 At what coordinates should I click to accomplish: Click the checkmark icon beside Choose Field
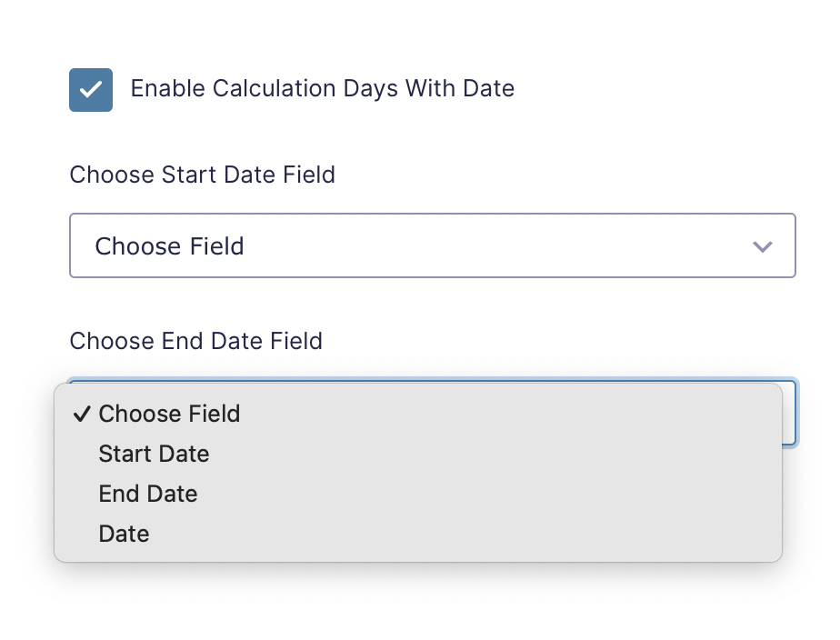point(82,414)
